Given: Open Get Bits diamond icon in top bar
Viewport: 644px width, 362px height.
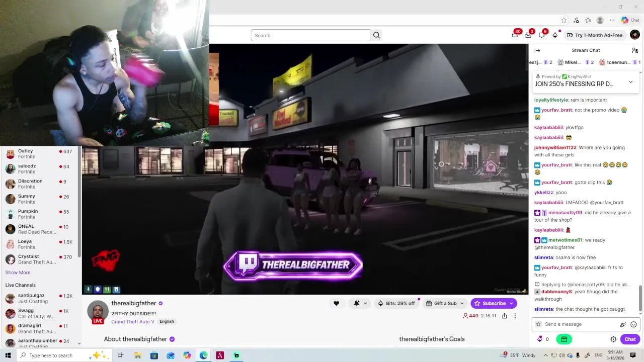Looking at the screenshot, I should tap(555, 35).
